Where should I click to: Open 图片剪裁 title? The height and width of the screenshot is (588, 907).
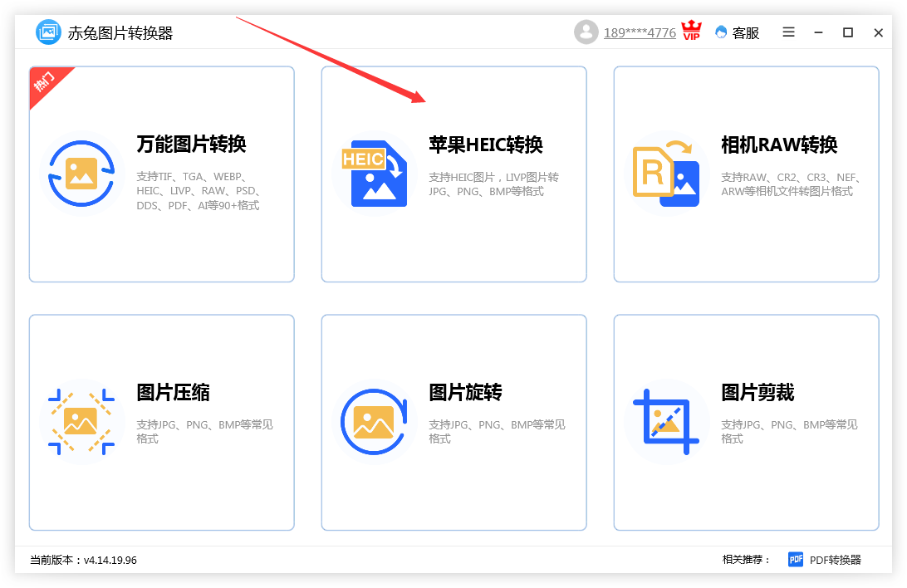coord(757,392)
